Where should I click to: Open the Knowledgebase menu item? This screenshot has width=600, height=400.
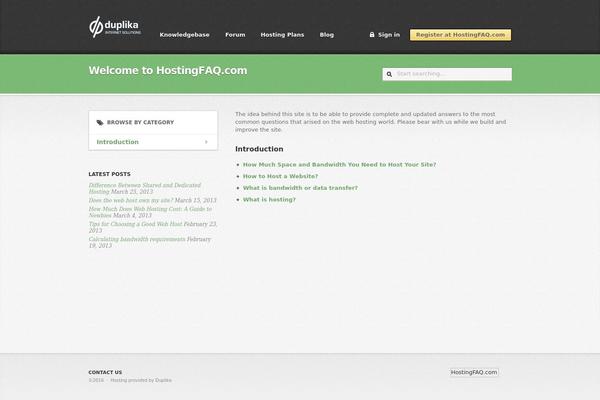(184, 35)
